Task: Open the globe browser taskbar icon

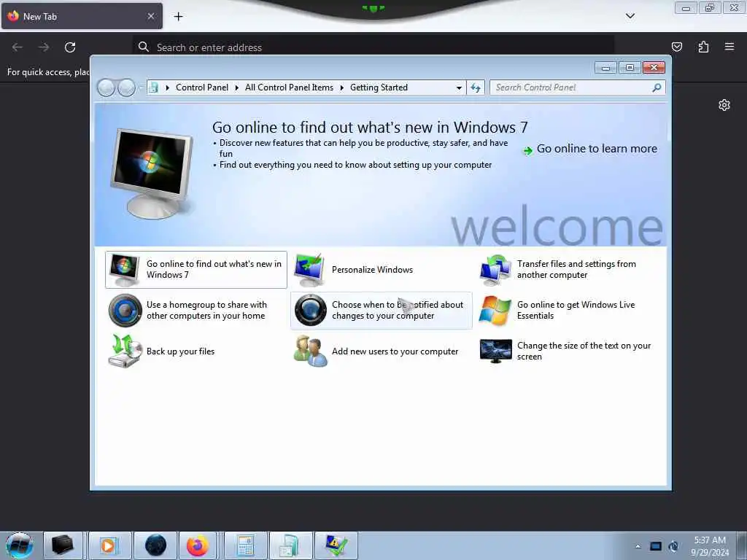Action: (155, 545)
